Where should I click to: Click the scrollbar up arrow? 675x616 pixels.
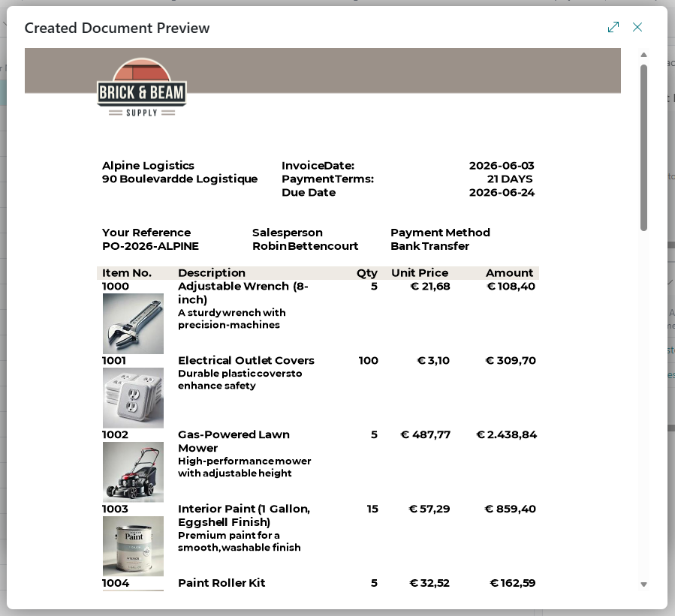coord(643,55)
